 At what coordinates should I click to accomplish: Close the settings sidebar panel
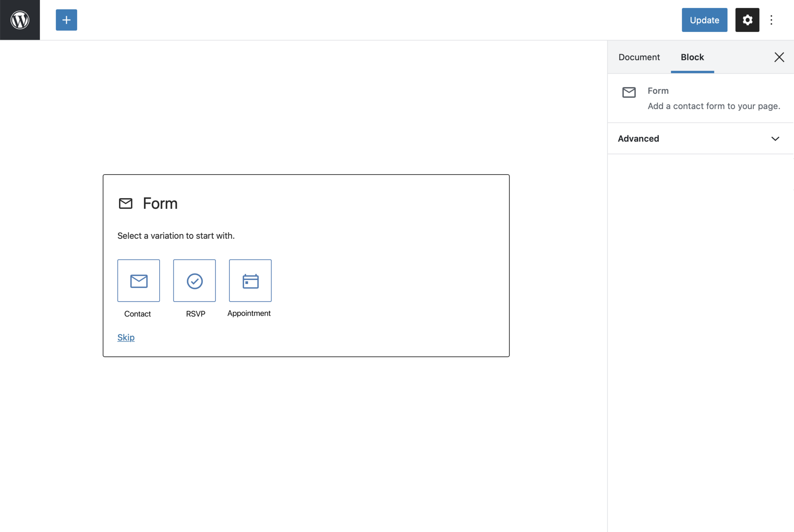coord(779,57)
